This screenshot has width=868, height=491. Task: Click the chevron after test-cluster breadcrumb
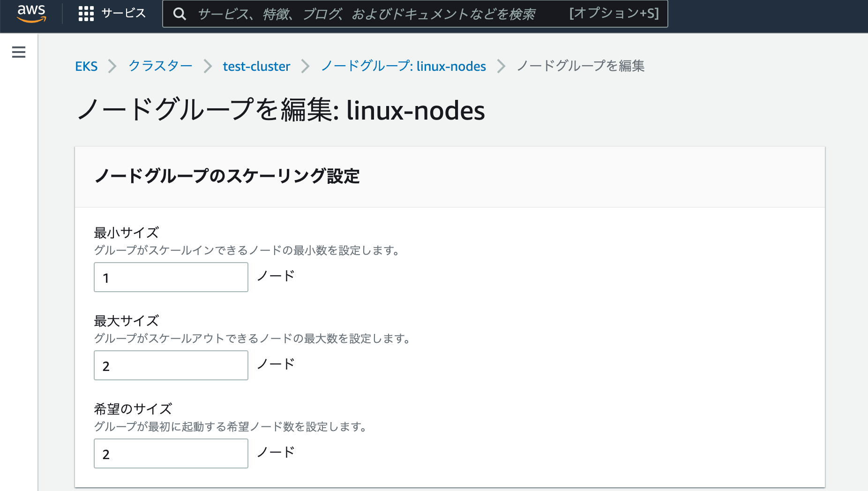[306, 66]
